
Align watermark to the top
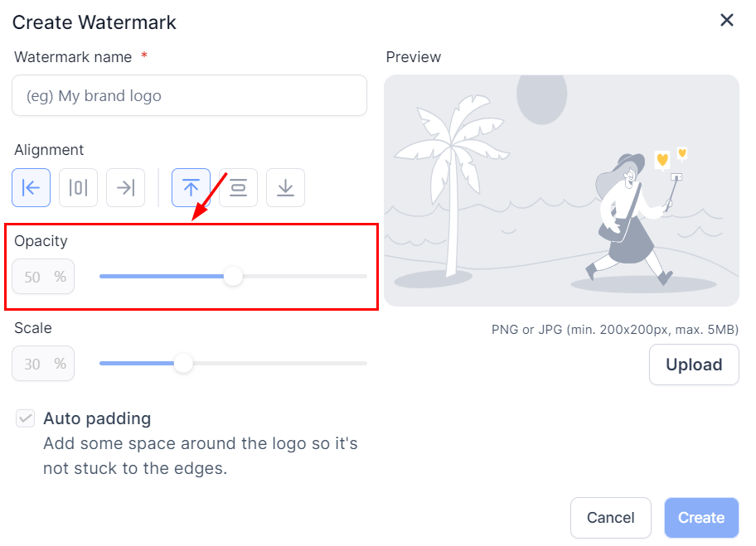point(191,188)
